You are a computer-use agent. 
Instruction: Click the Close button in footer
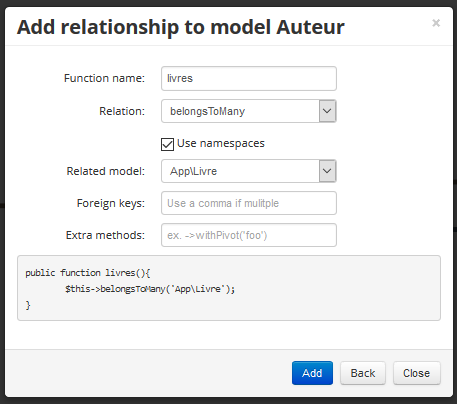pyautogui.click(x=417, y=373)
